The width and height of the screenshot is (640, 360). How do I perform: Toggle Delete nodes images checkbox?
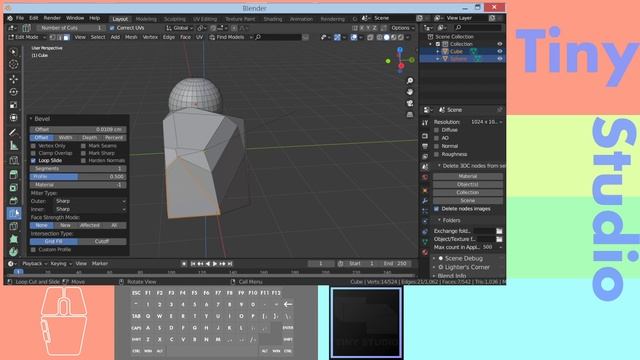point(436,209)
